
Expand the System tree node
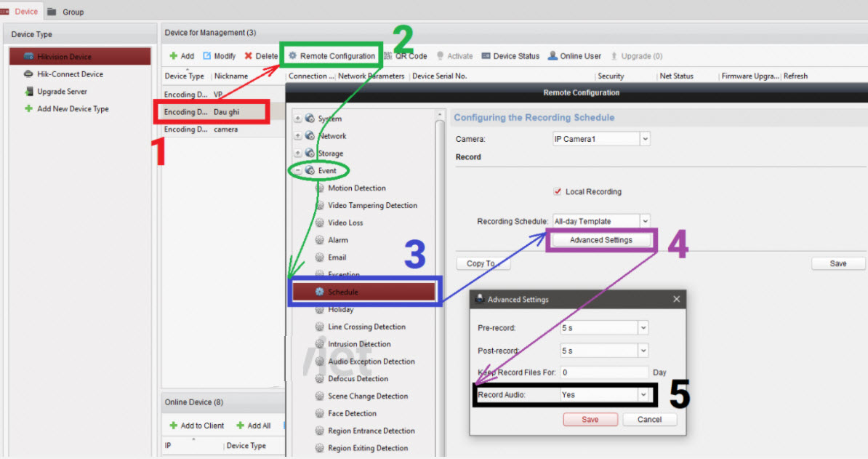pos(297,119)
